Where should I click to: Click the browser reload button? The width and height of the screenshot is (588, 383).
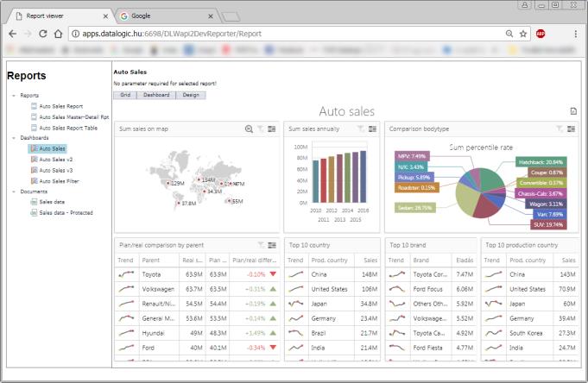tap(55, 34)
